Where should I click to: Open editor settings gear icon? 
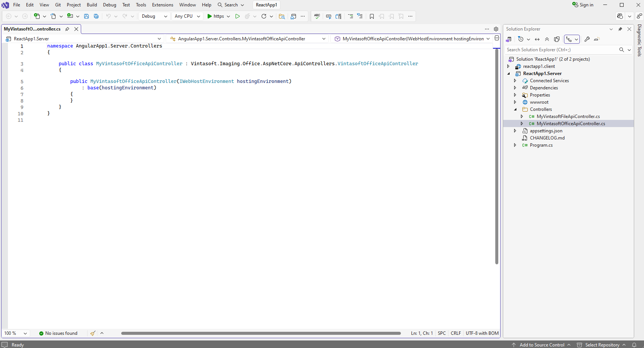pos(496,29)
